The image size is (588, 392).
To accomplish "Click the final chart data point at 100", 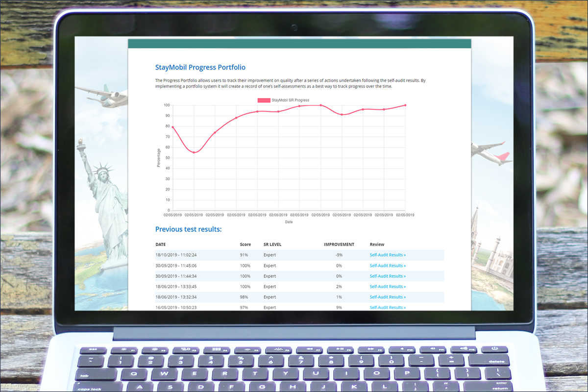I will [405, 105].
